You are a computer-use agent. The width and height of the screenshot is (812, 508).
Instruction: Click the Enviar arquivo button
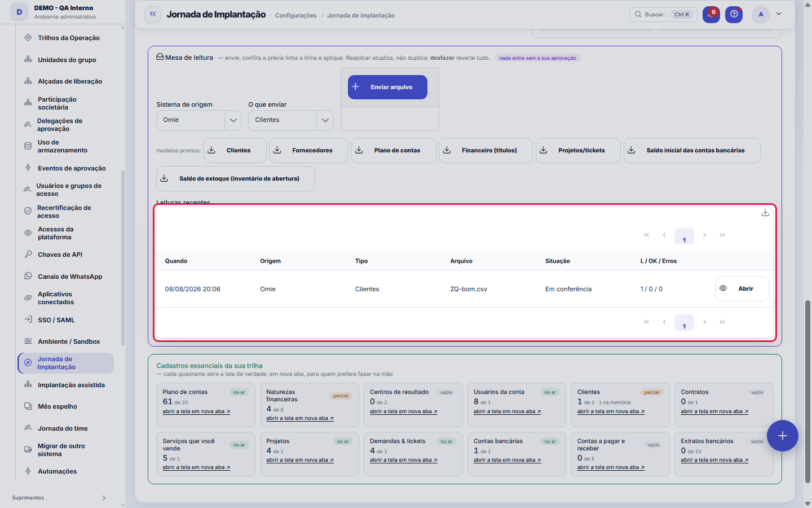(387, 87)
